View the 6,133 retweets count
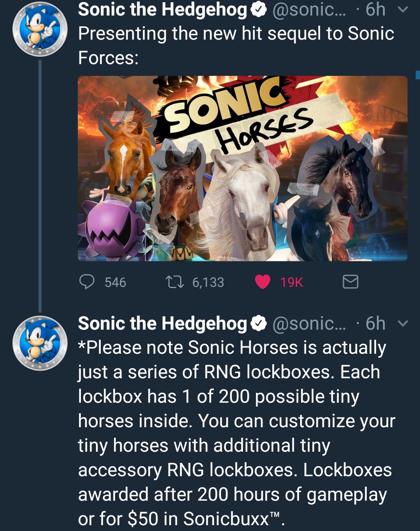 (x=208, y=282)
